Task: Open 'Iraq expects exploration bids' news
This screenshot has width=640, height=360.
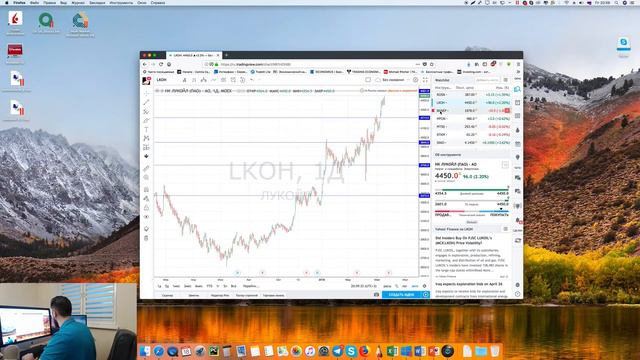Action: (x=469, y=284)
